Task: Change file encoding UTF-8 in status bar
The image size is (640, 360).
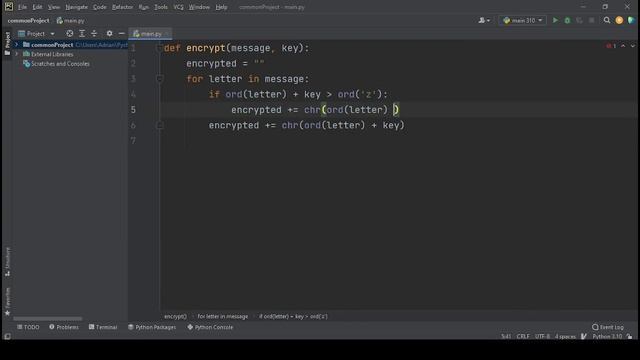Action: click(x=542, y=336)
